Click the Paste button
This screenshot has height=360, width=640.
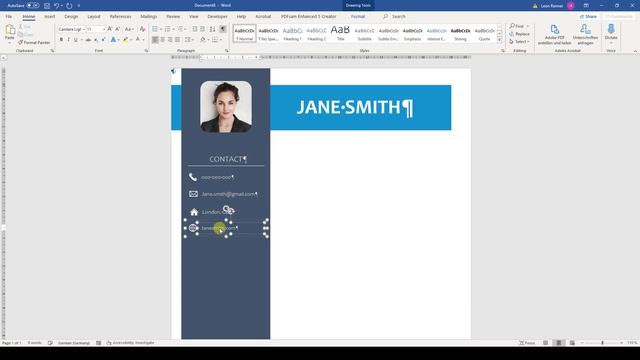tap(10, 33)
